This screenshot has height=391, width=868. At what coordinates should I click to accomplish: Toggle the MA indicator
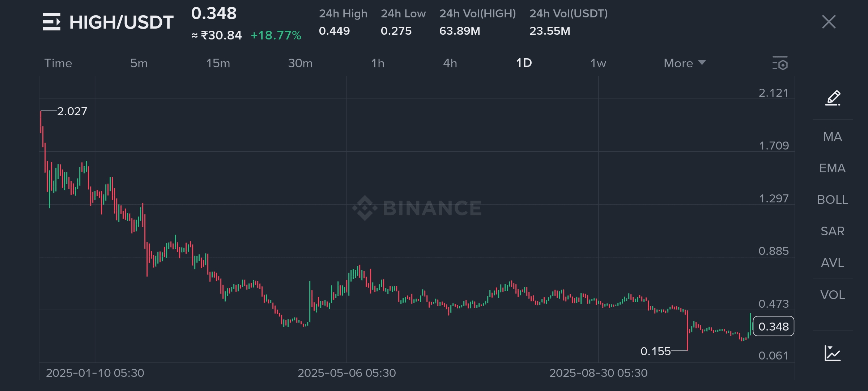tap(832, 137)
